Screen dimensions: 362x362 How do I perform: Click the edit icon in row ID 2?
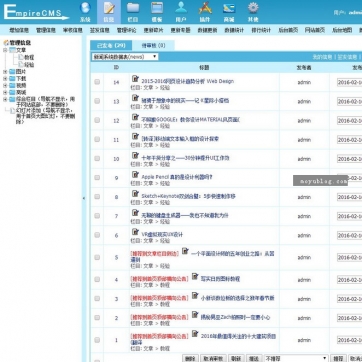(195, 315)
